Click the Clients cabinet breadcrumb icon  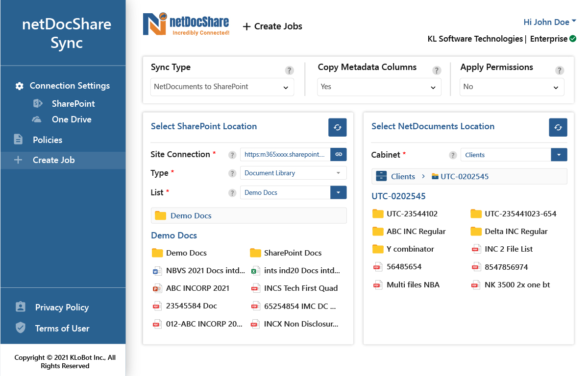point(381,176)
